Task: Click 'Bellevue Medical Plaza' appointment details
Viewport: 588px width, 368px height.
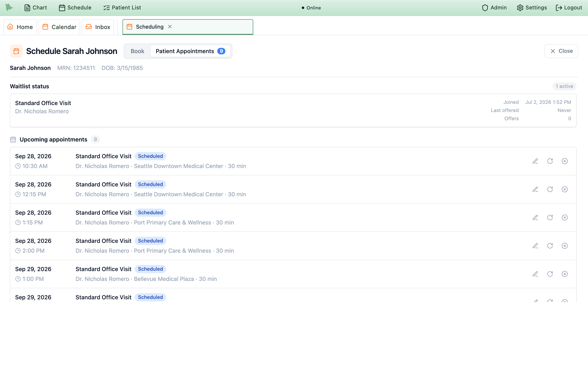Action: (146, 279)
